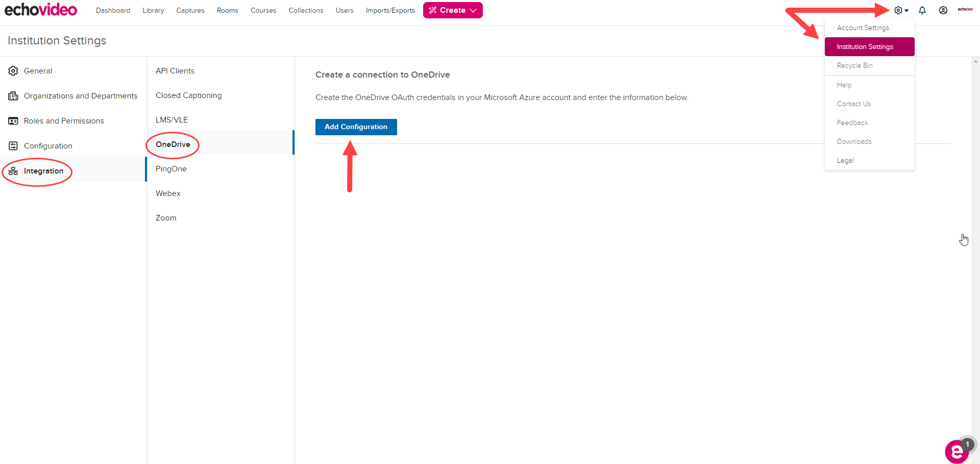980x464 pixels.
Task: Open Roles and Permissions settings
Action: [73, 121]
